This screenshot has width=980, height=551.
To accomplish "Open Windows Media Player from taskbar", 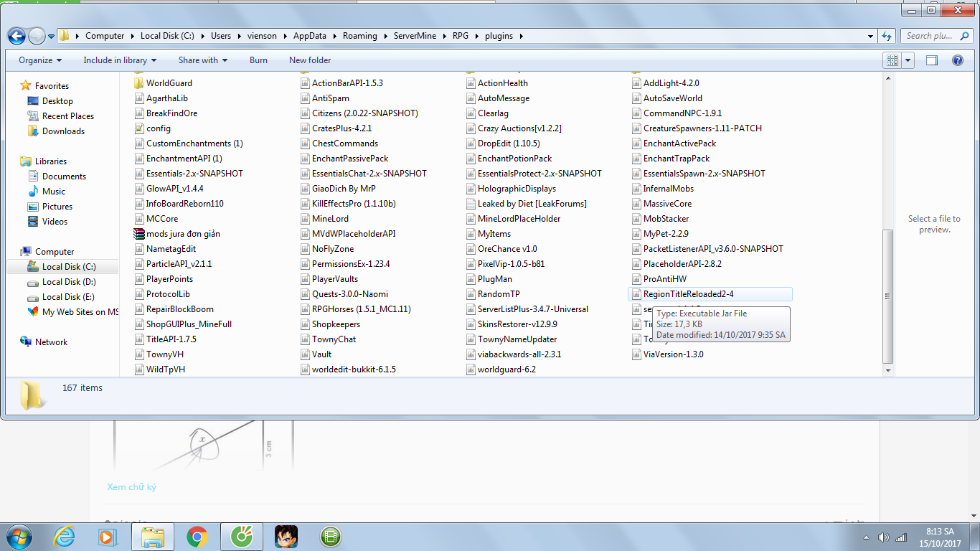I will pos(108,536).
